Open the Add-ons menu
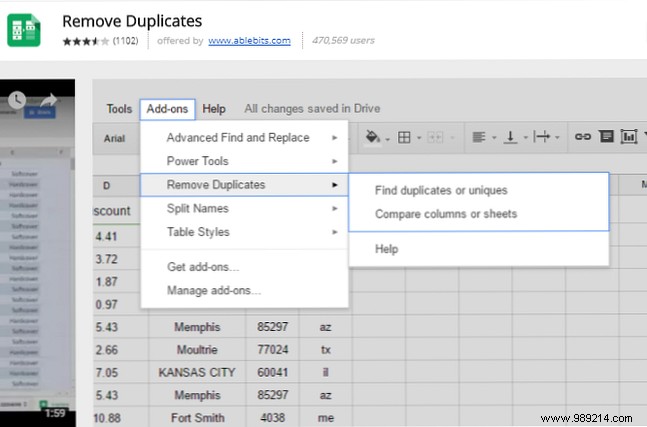The image size is (647, 427). 167,109
